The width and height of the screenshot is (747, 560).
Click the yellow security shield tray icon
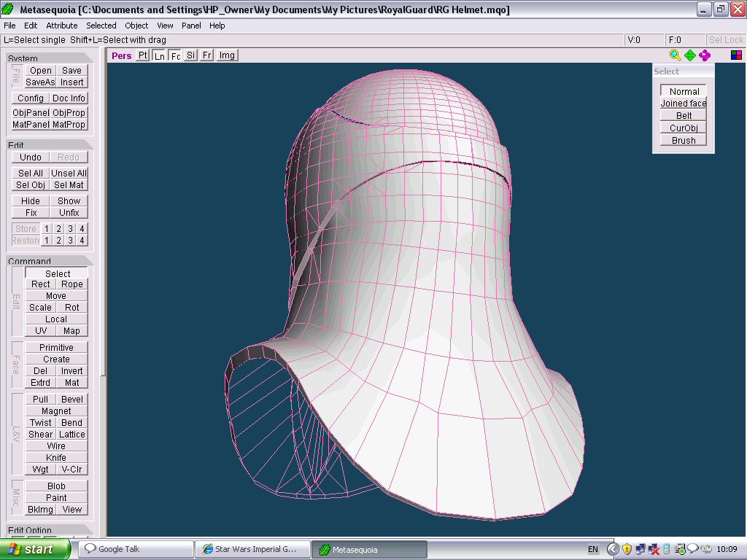click(x=627, y=549)
